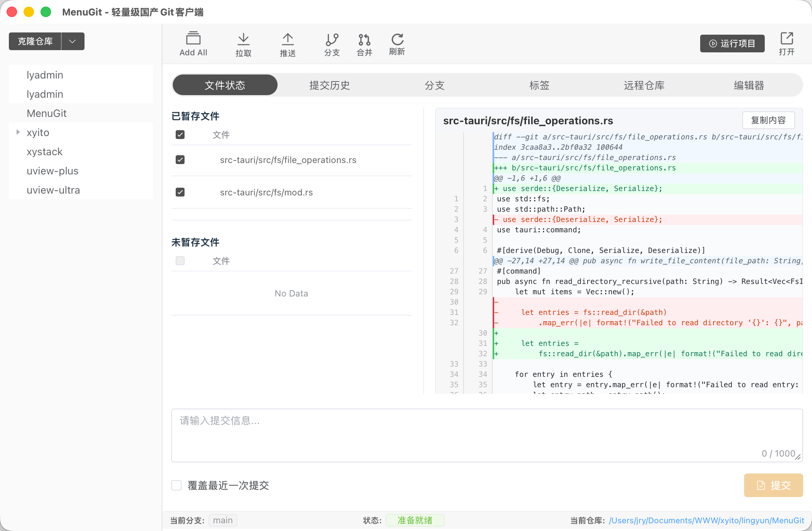Open the current repository path link
Screen dimensions: 812x531
pos(706,520)
